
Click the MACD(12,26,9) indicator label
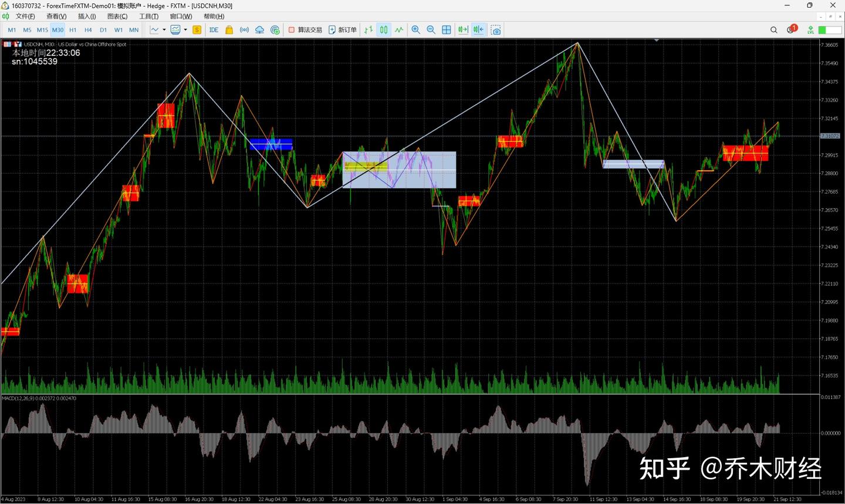(x=39, y=398)
